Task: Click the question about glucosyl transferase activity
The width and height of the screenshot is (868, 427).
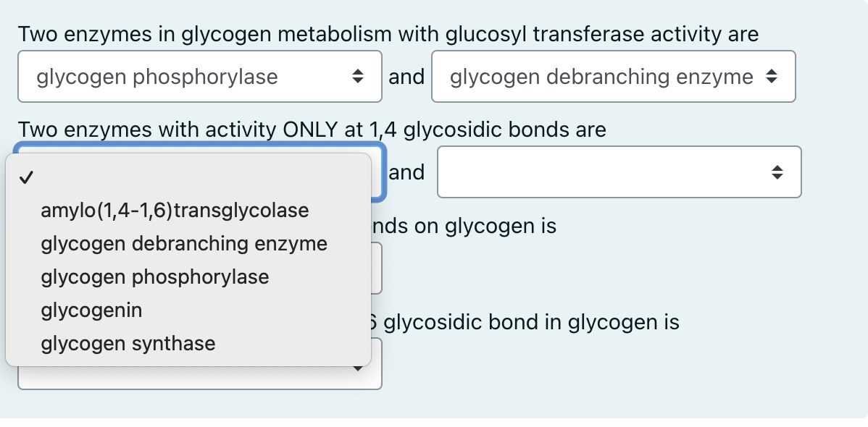Action: (388, 33)
